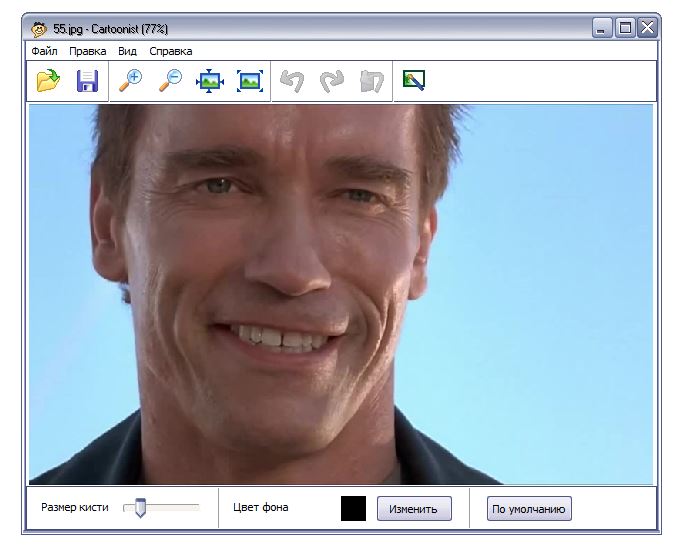
Task: Click the greyed restore original icon
Action: click(371, 81)
